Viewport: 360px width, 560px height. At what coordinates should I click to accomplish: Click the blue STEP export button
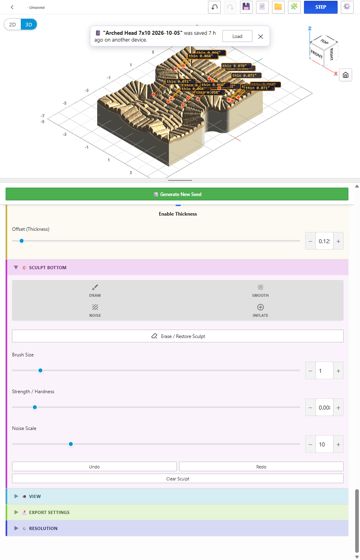click(x=320, y=7)
